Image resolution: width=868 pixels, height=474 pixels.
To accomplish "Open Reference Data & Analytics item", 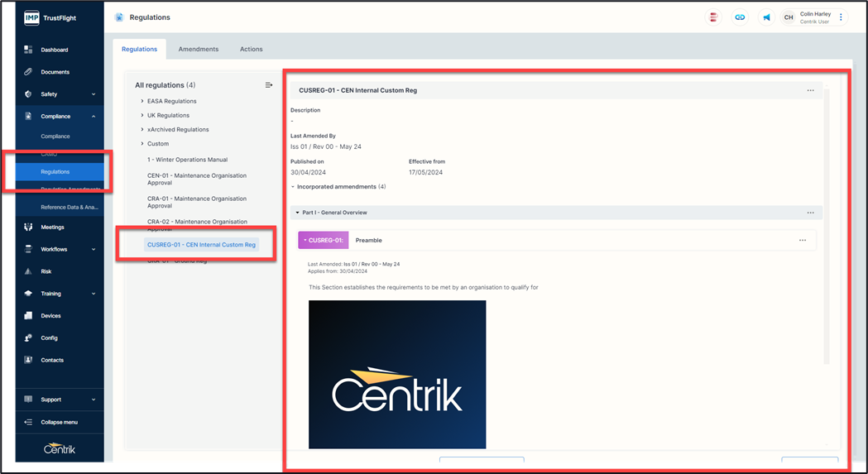I will (70, 207).
